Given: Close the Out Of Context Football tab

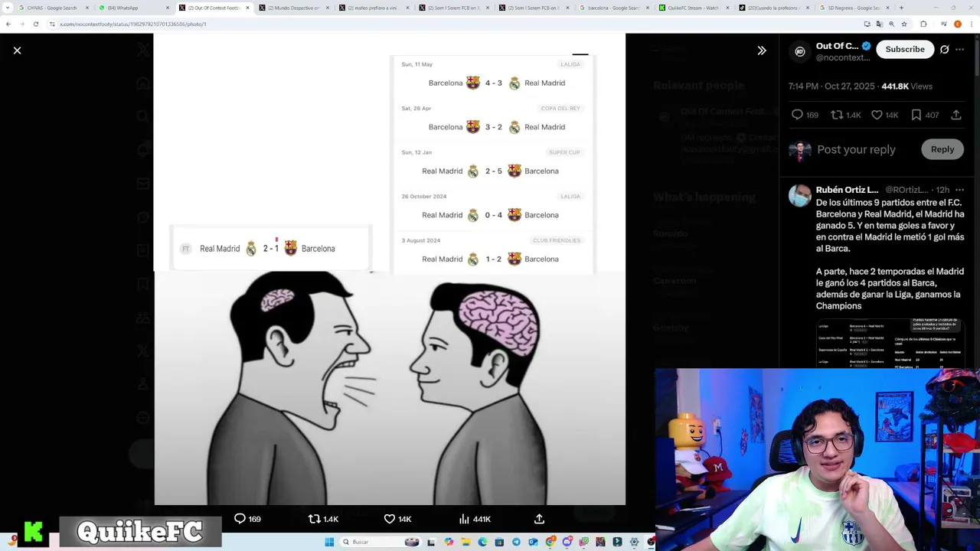Looking at the screenshot, I should [248, 8].
